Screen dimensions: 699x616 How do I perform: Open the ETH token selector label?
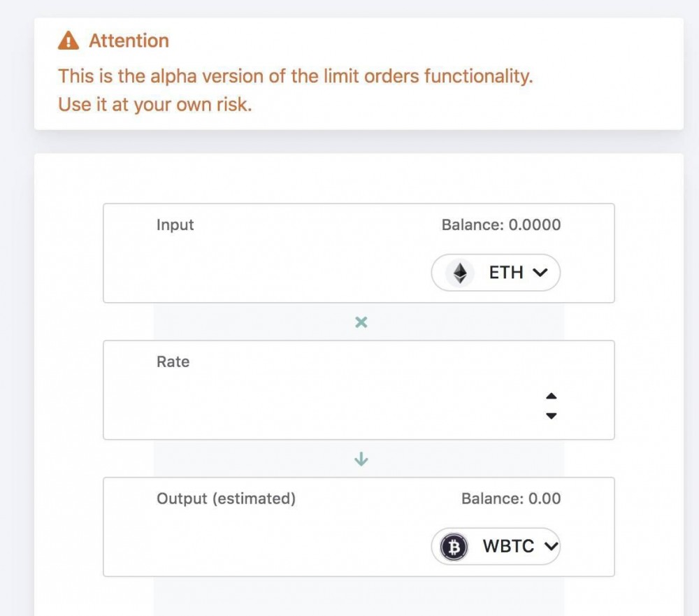(x=506, y=273)
